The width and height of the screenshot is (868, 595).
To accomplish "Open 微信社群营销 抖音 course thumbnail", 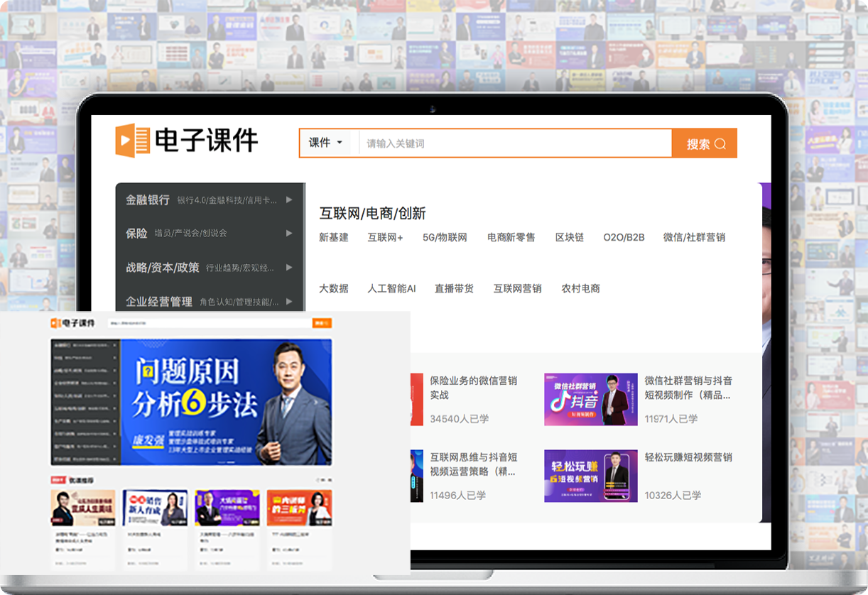I will point(590,400).
